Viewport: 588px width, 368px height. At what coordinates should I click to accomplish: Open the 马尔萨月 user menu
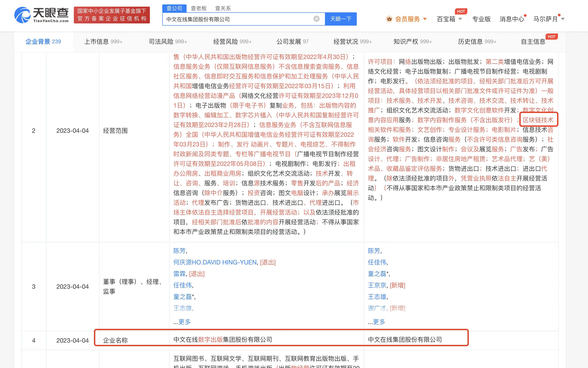[545, 19]
